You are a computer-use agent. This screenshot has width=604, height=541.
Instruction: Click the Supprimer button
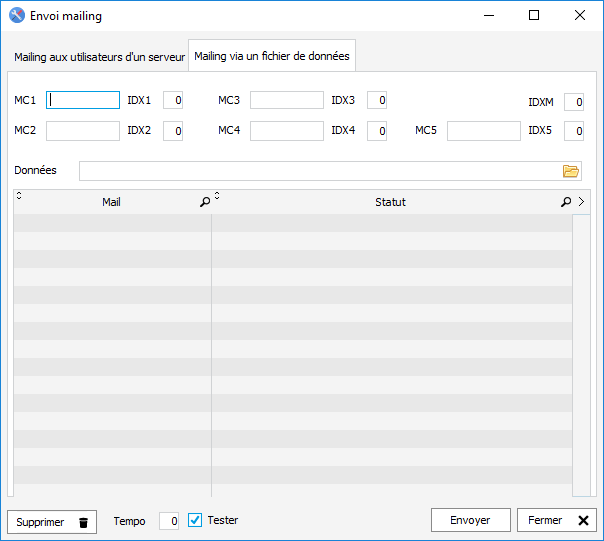click(52, 521)
